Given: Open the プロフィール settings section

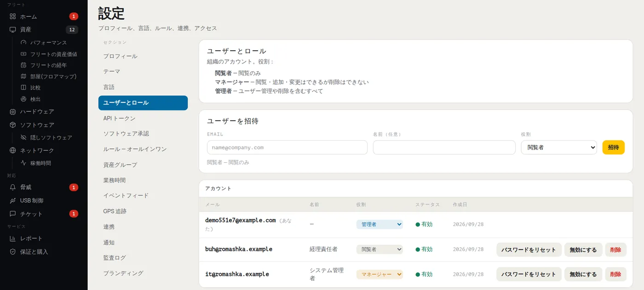Looking at the screenshot, I should [x=143, y=56].
